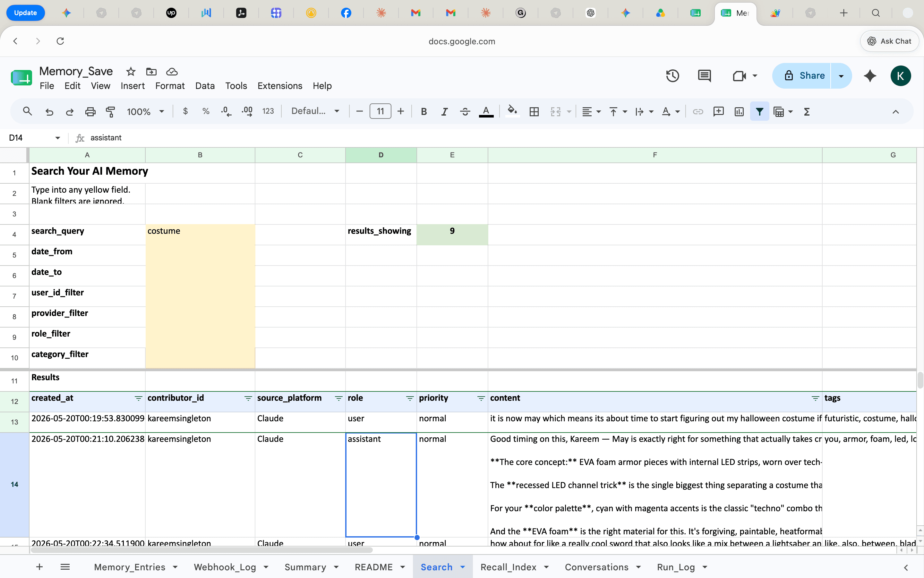
Task: Open all comments icon
Action: [704, 76]
